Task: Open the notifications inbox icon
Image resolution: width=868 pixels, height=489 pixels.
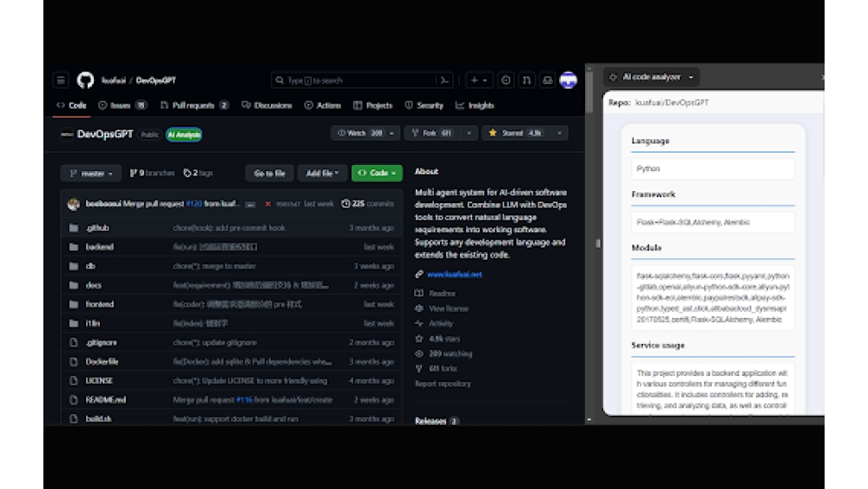Action: pyautogui.click(x=547, y=80)
